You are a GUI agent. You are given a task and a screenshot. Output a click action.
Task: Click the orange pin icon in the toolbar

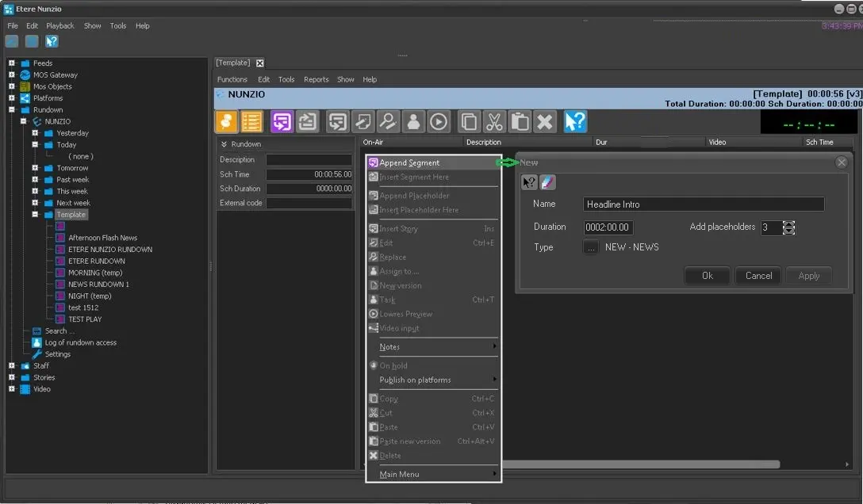(227, 121)
